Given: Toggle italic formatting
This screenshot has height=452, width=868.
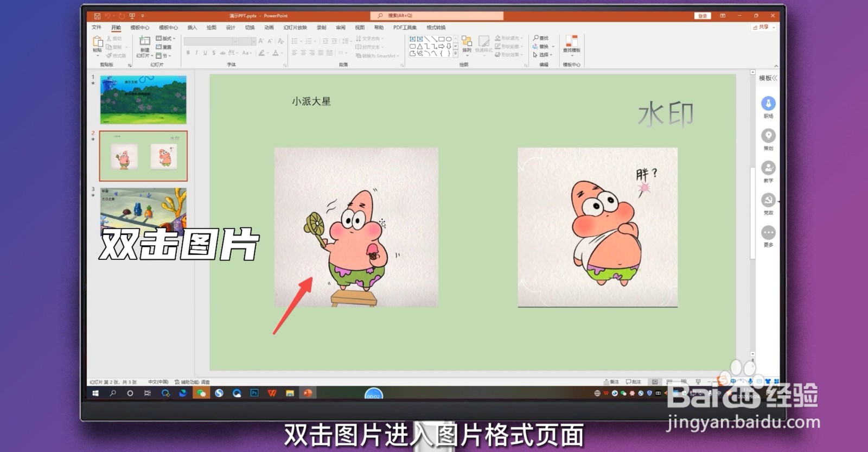Looking at the screenshot, I should click(x=196, y=53).
